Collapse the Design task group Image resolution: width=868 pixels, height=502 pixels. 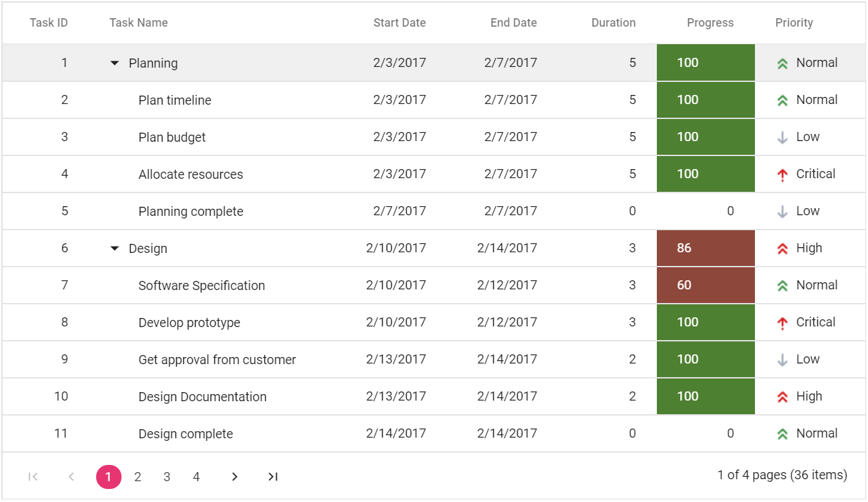115,248
